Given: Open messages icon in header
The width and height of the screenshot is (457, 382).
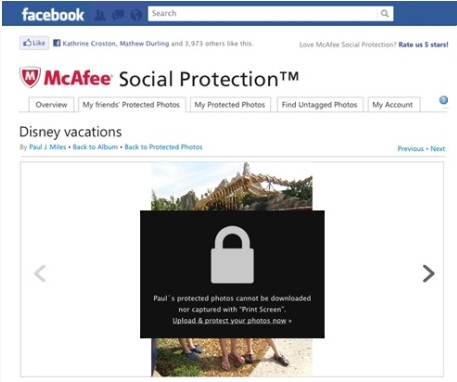Looking at the screenshot, I should point(118,14).
